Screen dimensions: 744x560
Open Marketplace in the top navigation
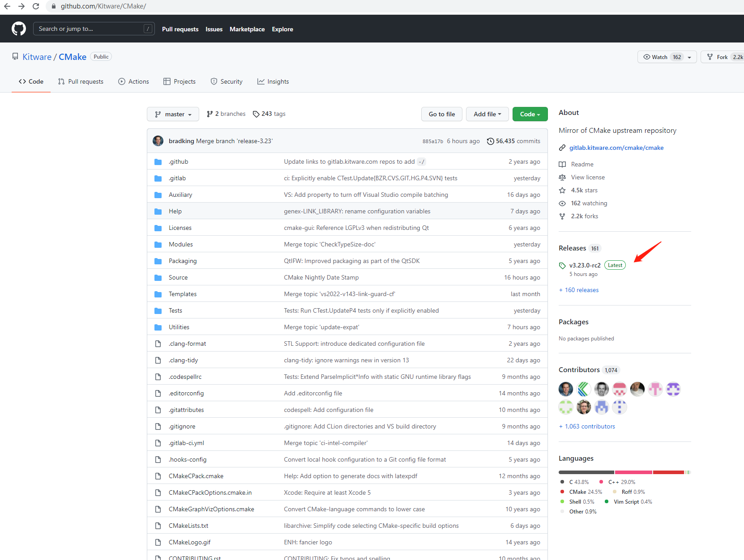pos(247,29)
